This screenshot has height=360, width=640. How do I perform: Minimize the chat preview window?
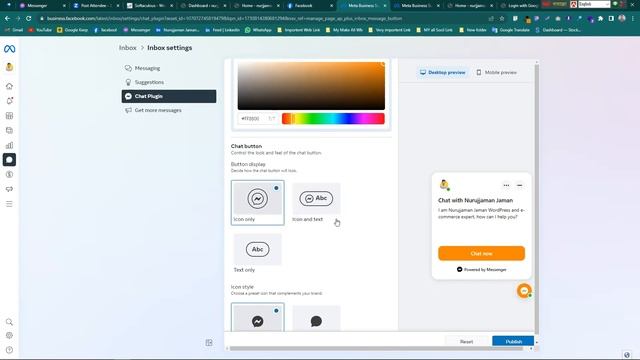pyautogui.click(x=520, y=185)
